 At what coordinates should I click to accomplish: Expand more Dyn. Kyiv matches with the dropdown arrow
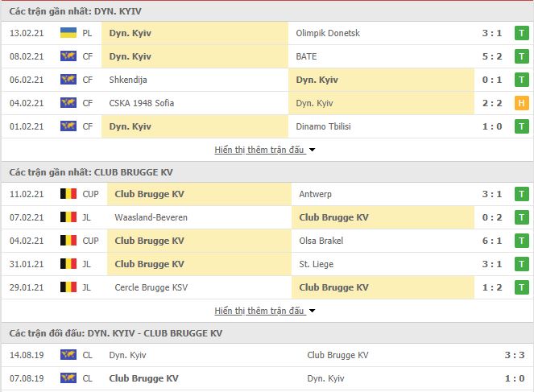(312, 150)
